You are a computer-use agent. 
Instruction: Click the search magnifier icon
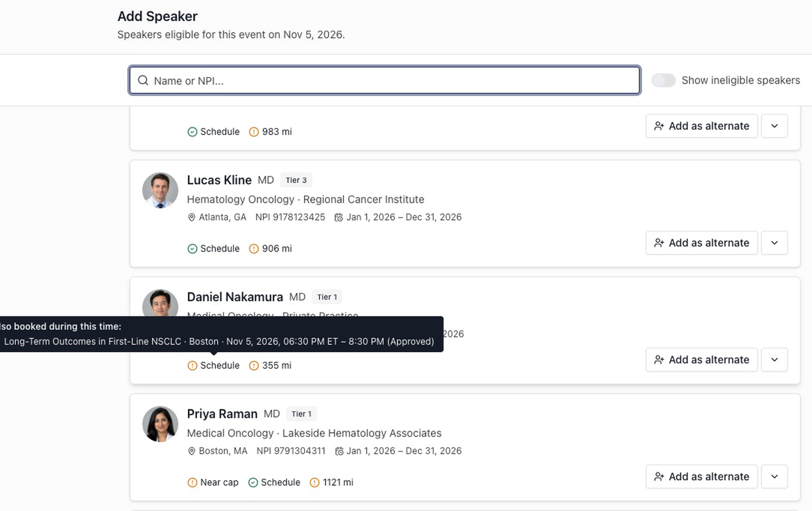[143, 81]
